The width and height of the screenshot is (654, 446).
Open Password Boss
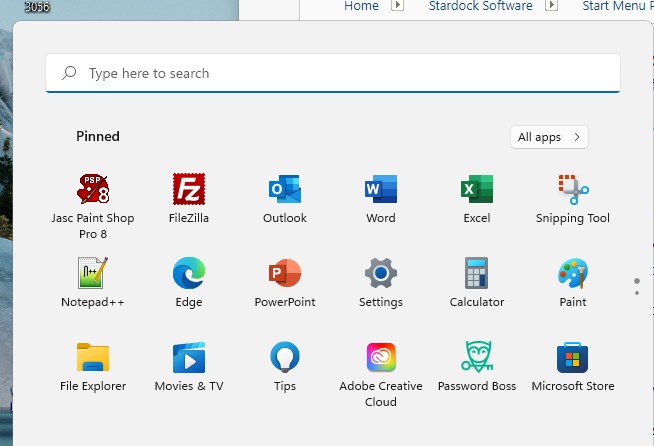pos(477,366)
